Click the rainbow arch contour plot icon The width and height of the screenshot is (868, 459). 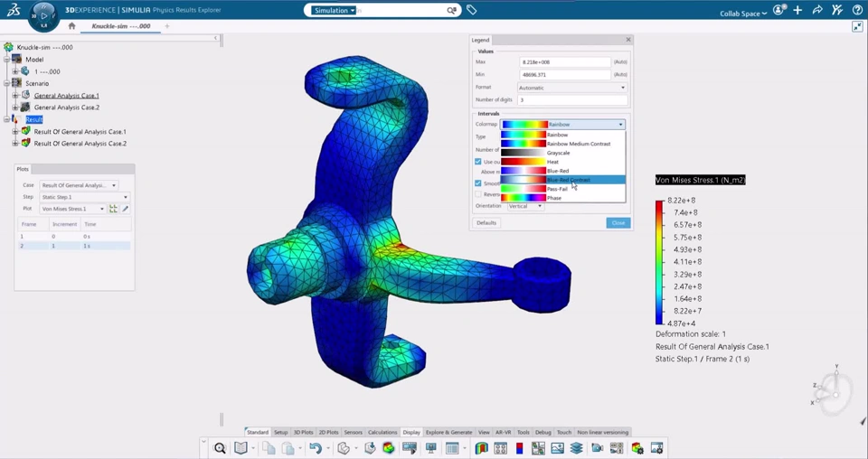[x=482, y=448]
